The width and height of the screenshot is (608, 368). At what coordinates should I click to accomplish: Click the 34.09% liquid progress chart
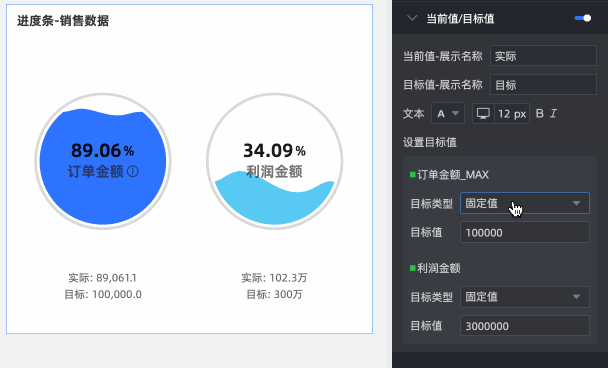tap(275, 161)
